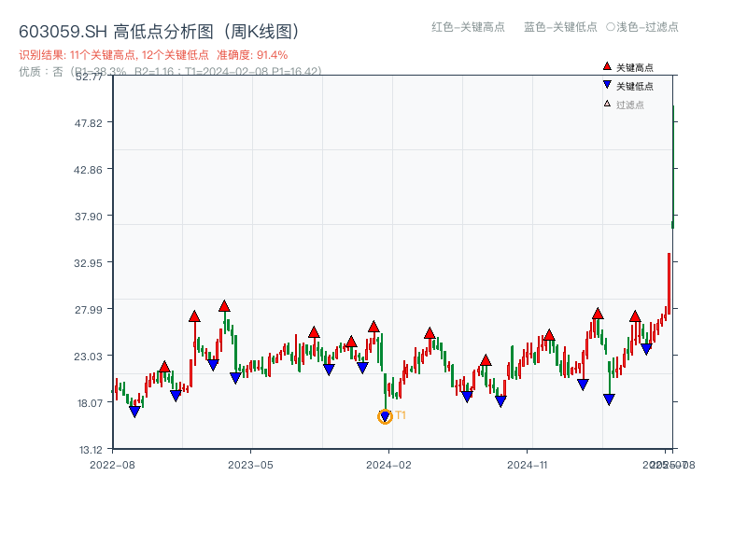Click the red triangle icon in the legend

(x=607, y=66)
